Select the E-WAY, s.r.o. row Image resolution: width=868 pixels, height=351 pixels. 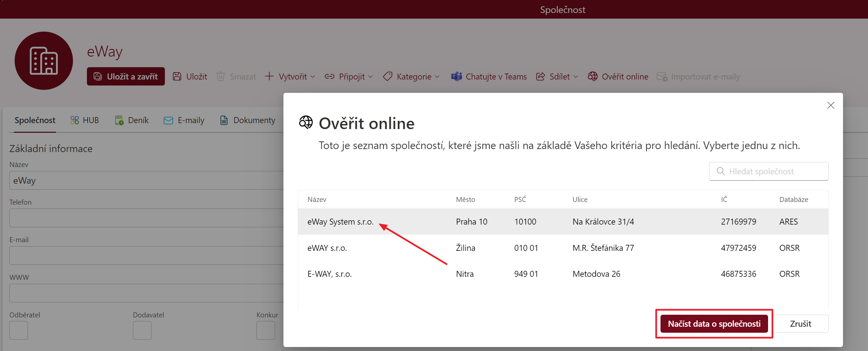(x=563, y=274)
